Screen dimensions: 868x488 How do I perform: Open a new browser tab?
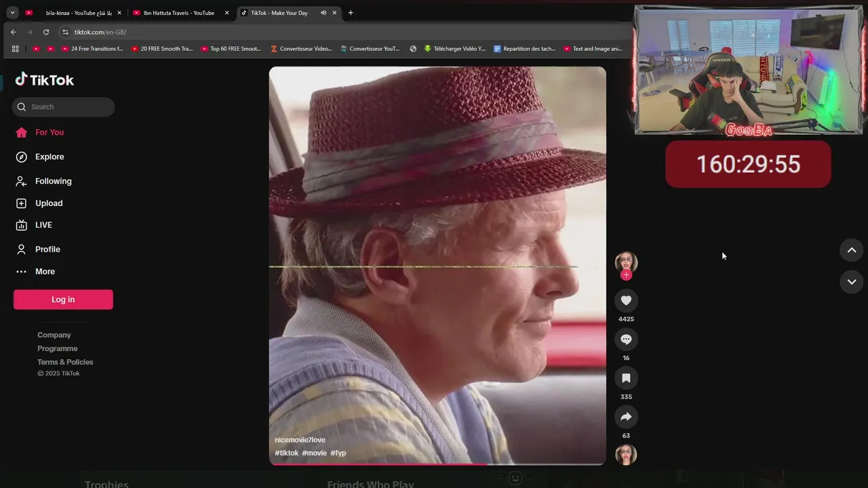(x=351, y=13)
